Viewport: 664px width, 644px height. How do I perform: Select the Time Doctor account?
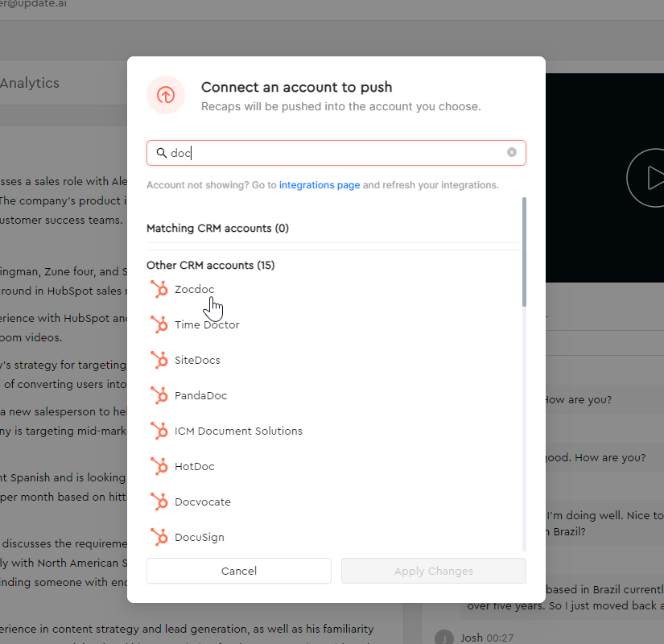[207, 325]
